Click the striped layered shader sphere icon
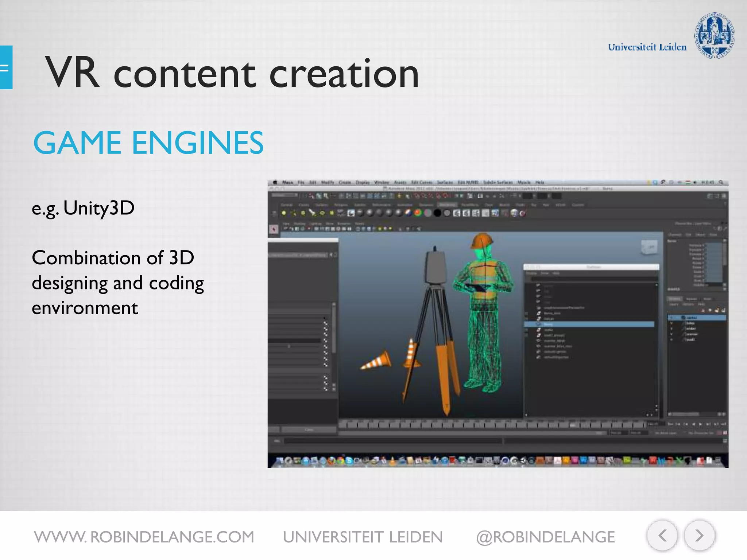The width and height of the screenshot is (747, 560). pyautogui.click(x=409, y=213)
